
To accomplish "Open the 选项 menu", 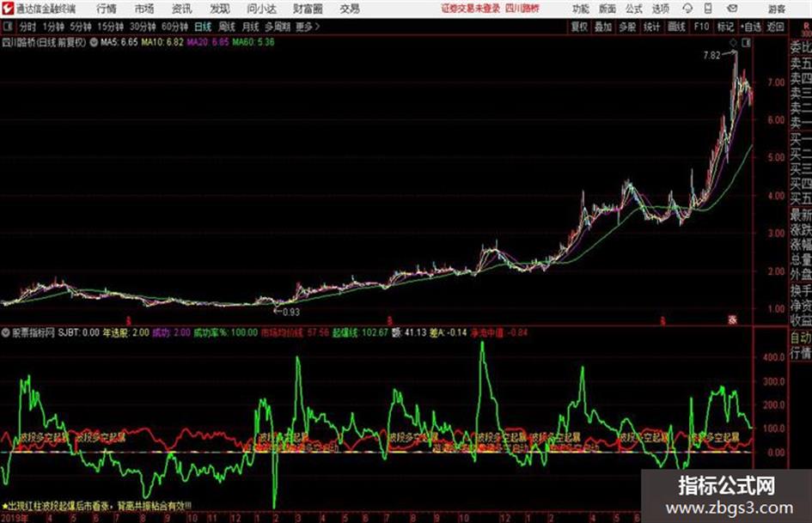I will [661, 9].
